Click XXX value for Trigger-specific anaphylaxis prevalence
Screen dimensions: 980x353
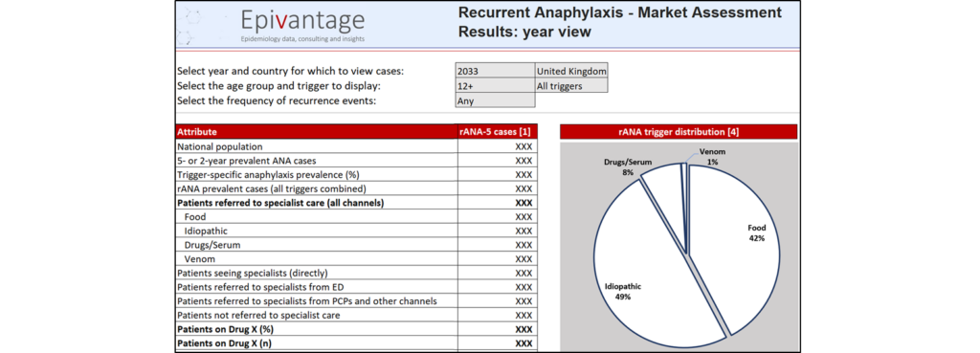523,175
